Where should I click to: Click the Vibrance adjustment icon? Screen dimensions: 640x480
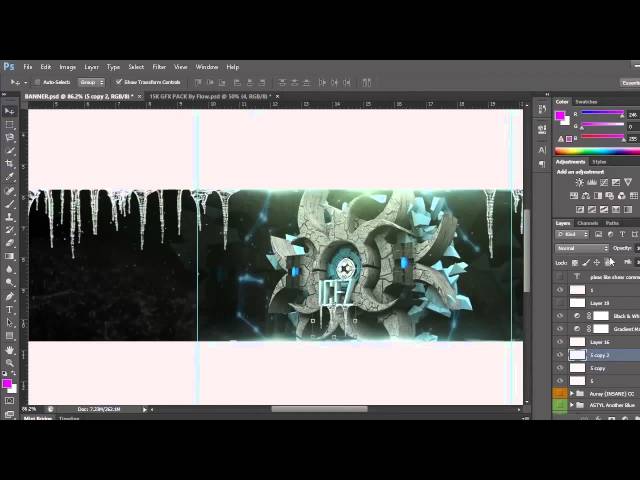[628, 182]
